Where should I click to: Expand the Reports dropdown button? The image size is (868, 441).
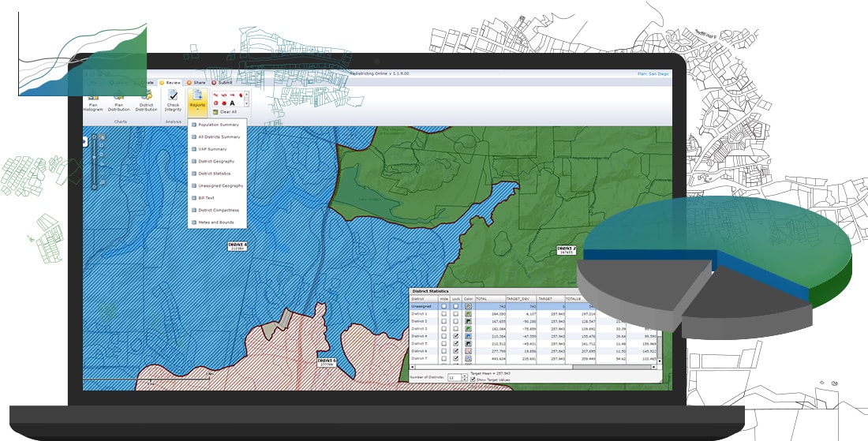coord(197,103)
